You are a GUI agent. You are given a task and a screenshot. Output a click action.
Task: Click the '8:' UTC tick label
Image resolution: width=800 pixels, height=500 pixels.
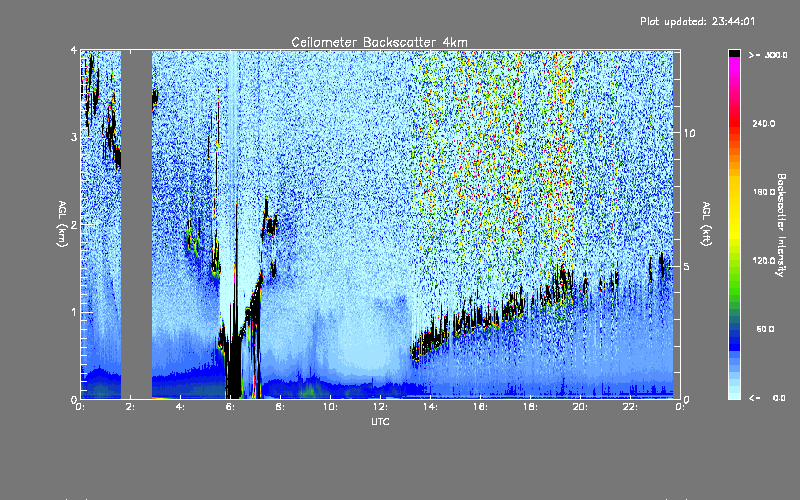(x=281, y=407)
